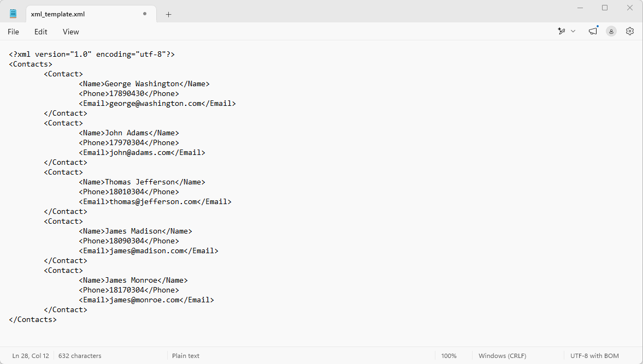
Task: Click the james@madison.com email line
Action: tap(149, 250)
